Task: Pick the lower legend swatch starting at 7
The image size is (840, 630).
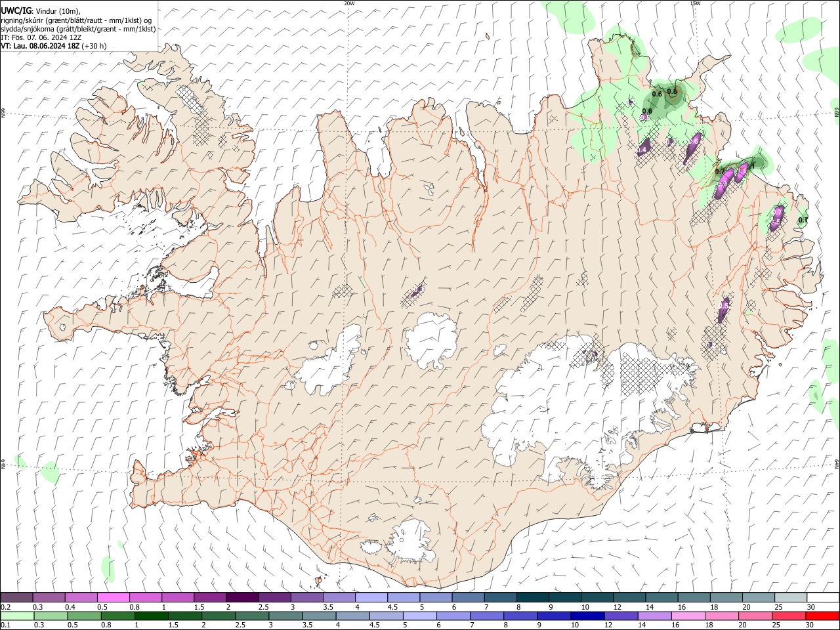Action: pos(486,616)
